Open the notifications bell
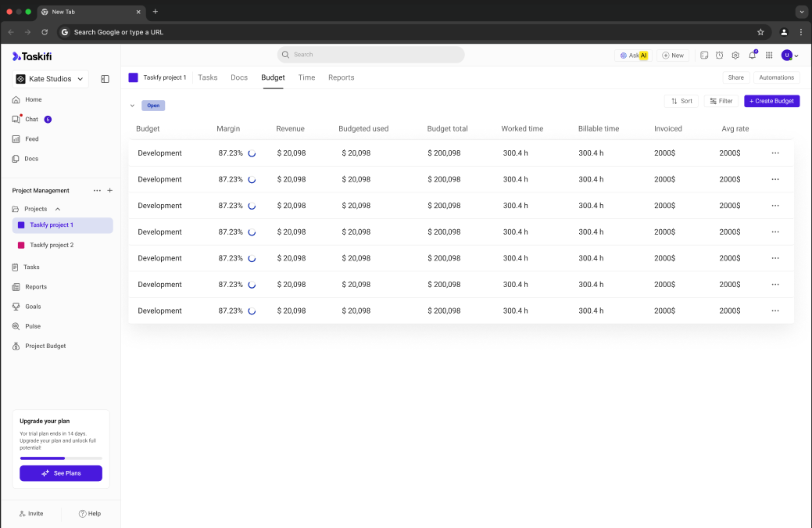This screenshot has height=528, width=812. 752,56
